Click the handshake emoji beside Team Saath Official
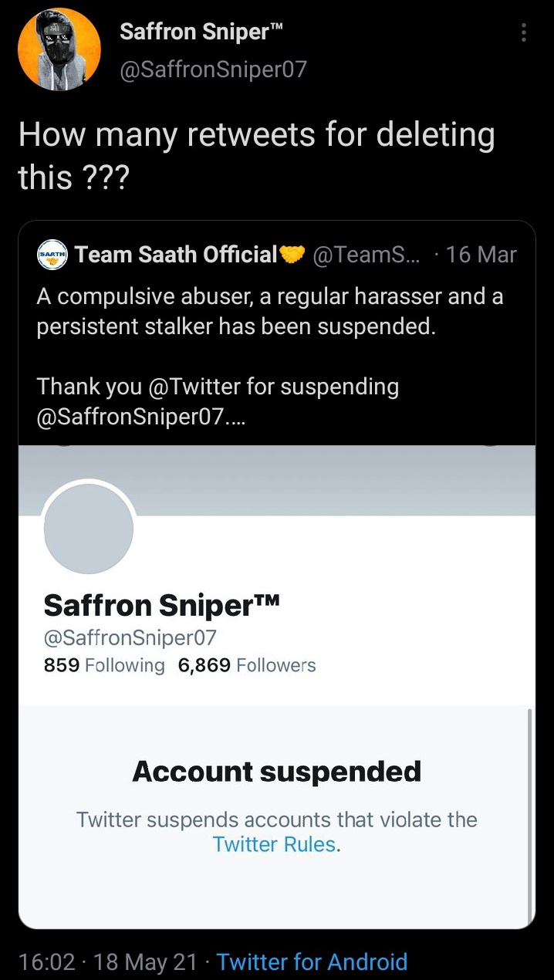The height and width of the screenshot is (980, 554). 292,255
